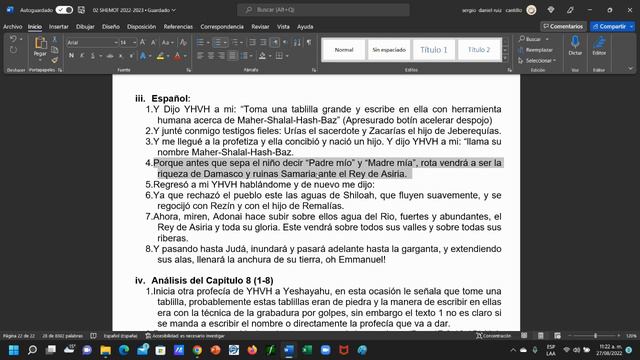Click the Cut scissors icon
The height and width of the screenshot is (360, 640).
(54, 39)
